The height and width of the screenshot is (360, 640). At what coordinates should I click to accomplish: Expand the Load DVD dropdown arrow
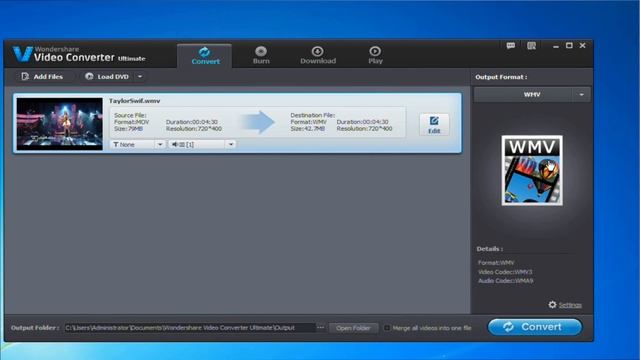[x=140, y=77]
